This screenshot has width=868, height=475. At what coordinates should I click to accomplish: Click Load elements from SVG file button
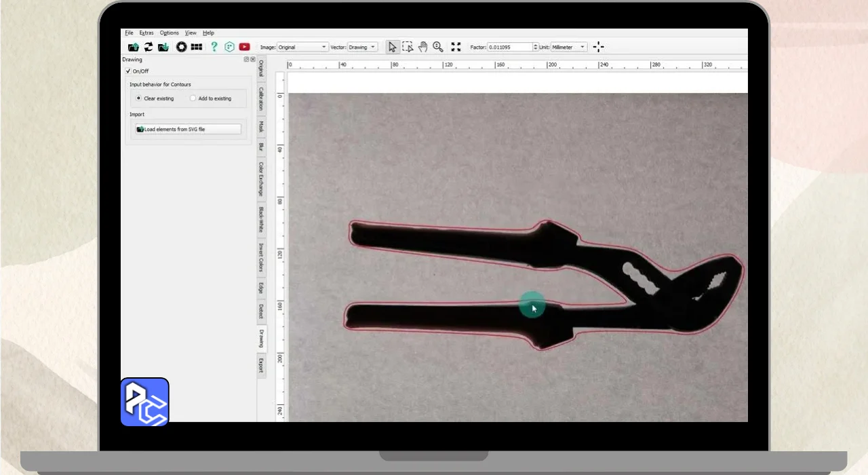click(x=188, y=129)
